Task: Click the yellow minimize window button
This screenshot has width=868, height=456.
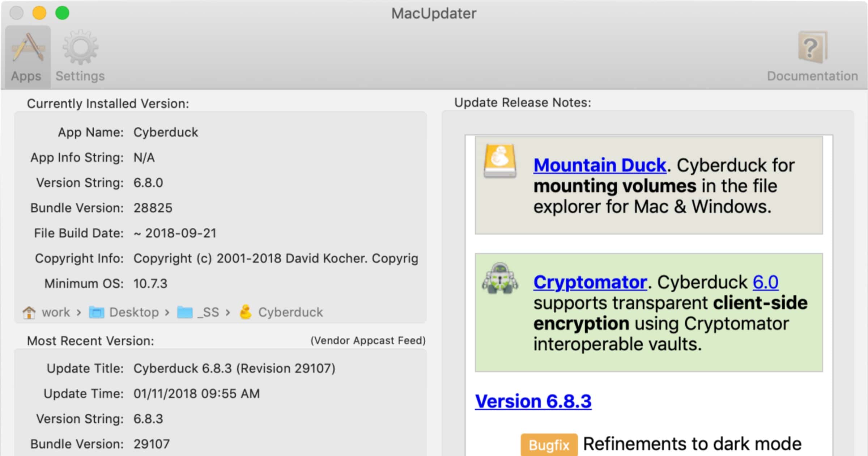Action: (x=39, y=13)
